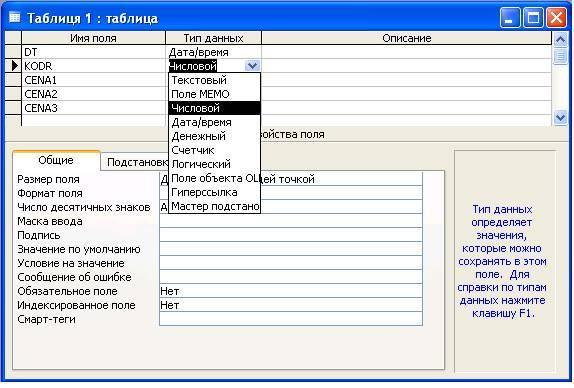Click the Размер поля value field
Viewport: 574px width, 388px height.
coord(291,179)
